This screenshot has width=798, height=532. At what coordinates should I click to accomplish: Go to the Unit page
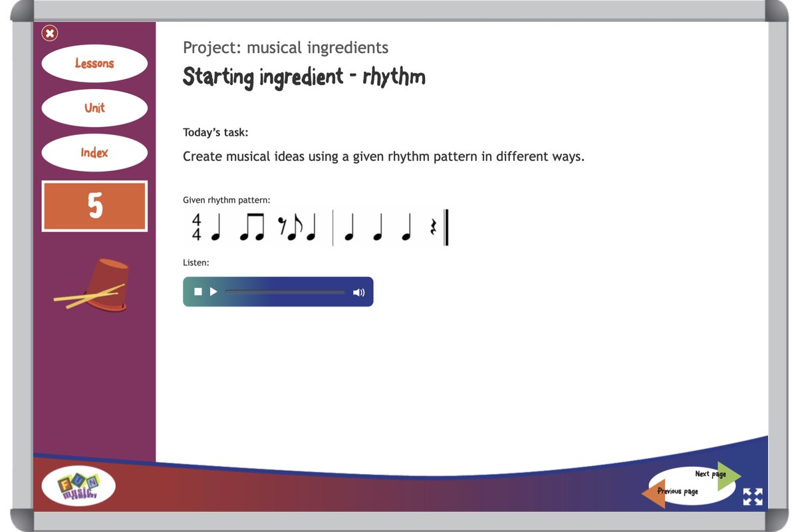pos(94,108)
